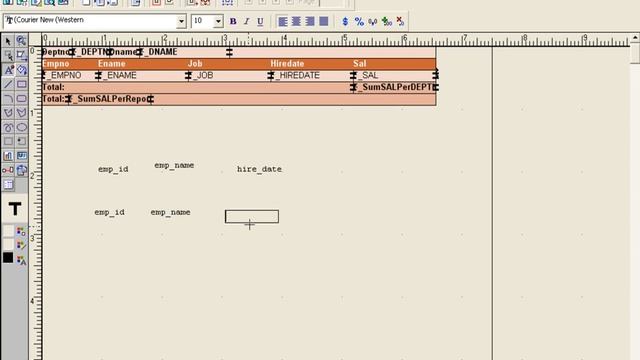Select the F_JOB field
This screenshot has width=640, height=360.
click(x=228, y=76)
